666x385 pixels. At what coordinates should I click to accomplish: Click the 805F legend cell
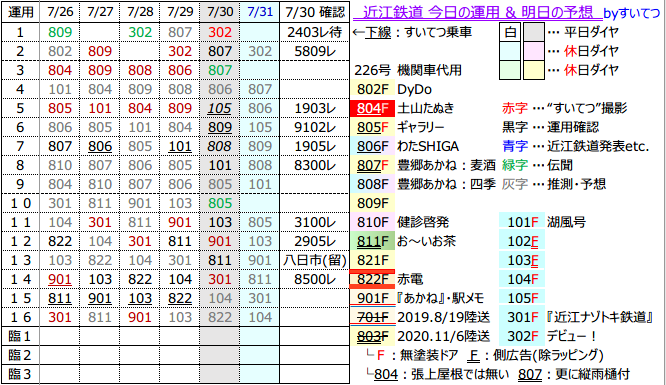(373, 127)
